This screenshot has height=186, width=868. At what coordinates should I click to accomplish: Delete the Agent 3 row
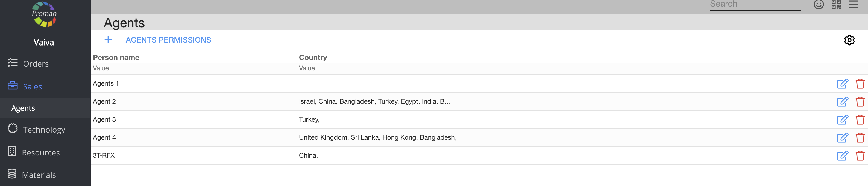860,119
